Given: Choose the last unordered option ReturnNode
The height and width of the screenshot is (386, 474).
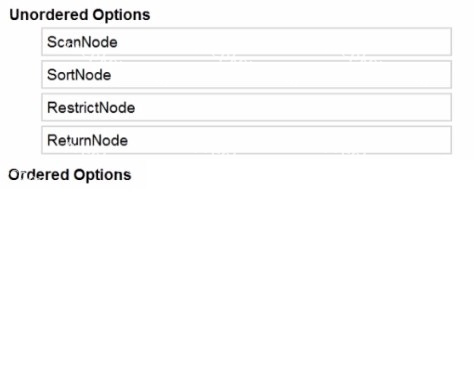Looking at the screenshot, I should (247, 140).
